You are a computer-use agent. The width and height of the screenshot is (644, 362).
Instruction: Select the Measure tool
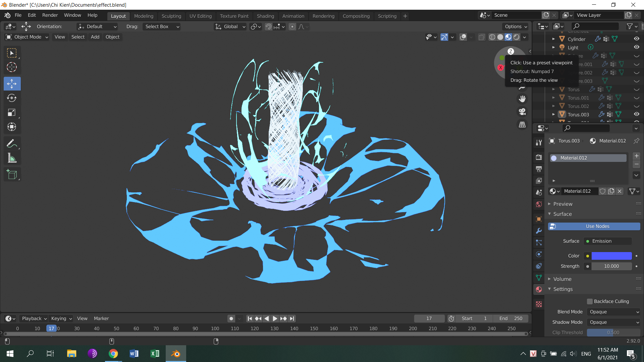[12, 158]
